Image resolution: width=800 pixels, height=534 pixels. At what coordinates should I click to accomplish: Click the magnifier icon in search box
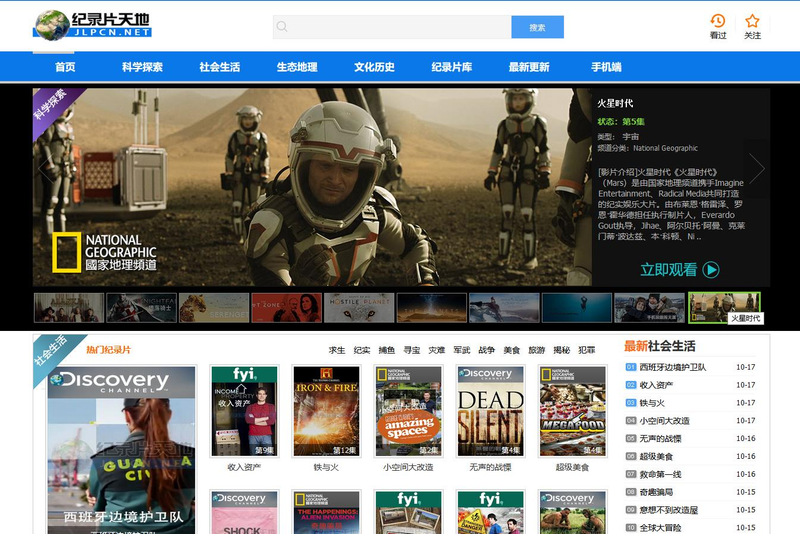coord(283,27)
